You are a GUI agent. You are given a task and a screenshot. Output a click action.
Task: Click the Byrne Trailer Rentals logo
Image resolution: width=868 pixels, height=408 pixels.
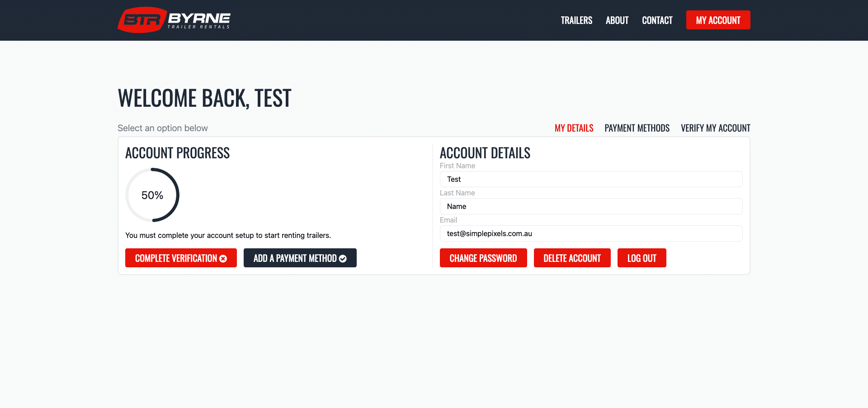click(x=174, y=20)
